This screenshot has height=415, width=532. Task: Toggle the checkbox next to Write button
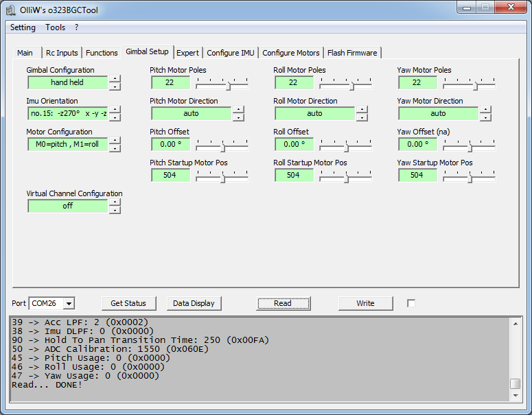[x=411, y=303]
